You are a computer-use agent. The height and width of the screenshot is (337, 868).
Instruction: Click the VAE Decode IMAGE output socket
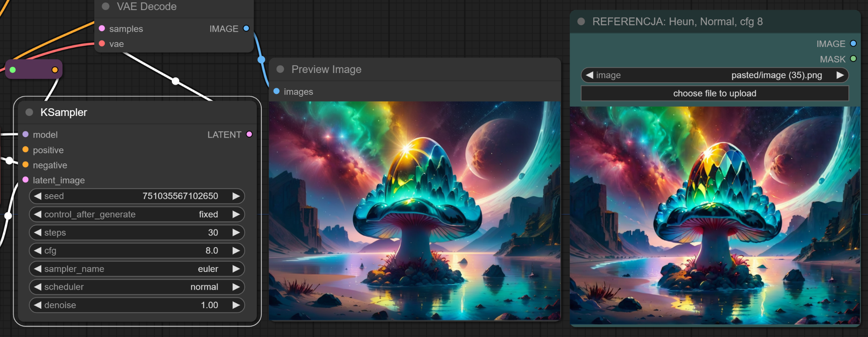pos(246,28)
